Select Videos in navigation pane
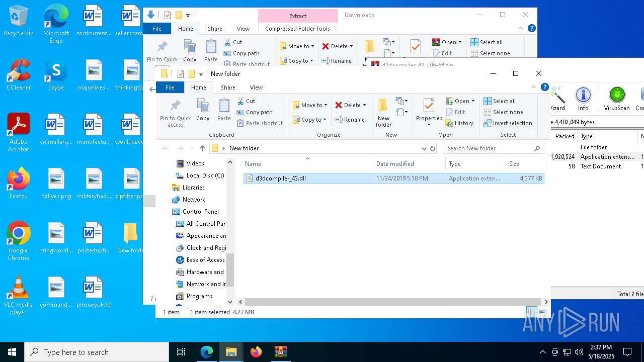Viewport: 644px width, 362px height. [195, 163]
